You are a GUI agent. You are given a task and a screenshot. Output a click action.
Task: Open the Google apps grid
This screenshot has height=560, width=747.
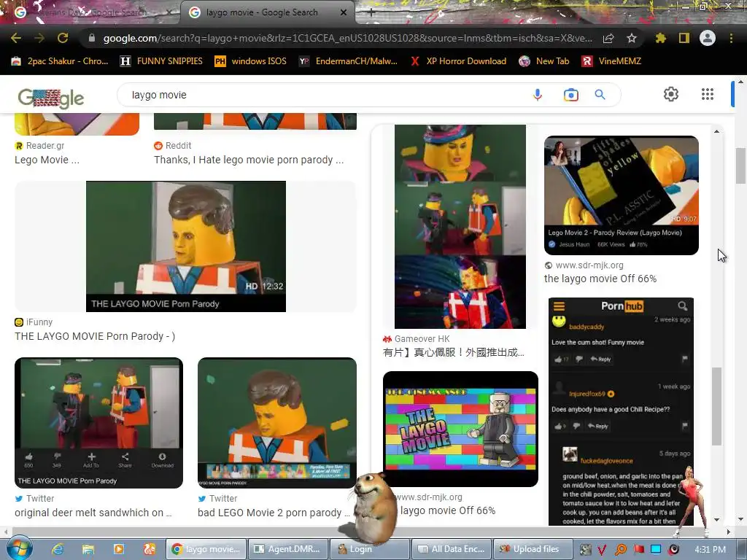pos(708,94)
